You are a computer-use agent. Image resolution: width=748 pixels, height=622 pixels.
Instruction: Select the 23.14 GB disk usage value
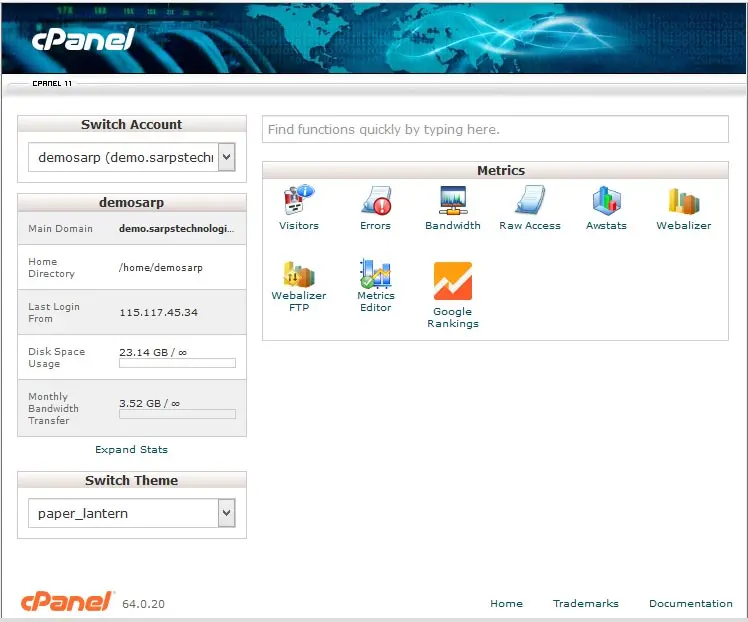[x=153, y=352]
